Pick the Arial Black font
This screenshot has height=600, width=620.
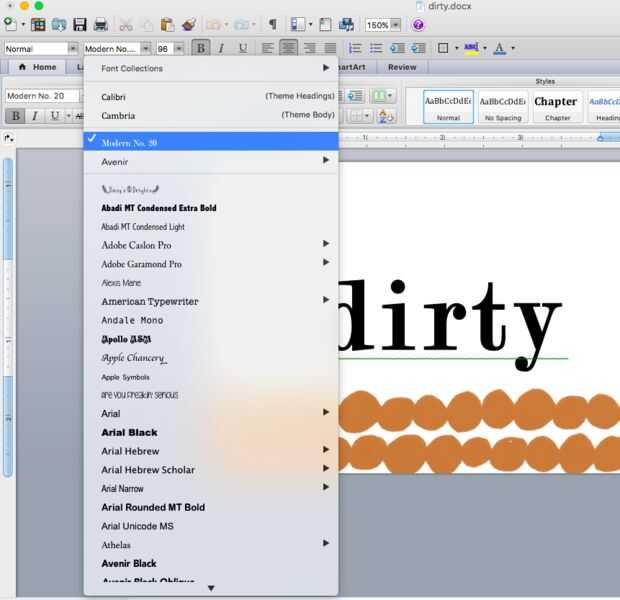(211, 432)
